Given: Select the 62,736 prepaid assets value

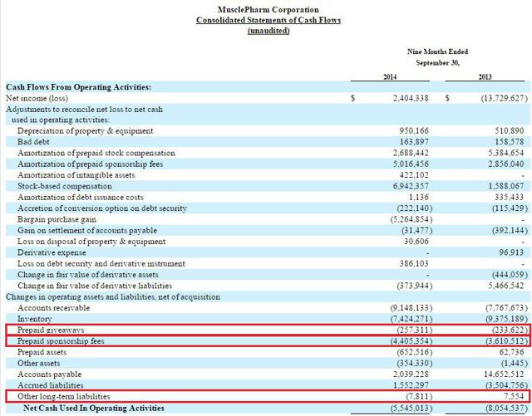Looking at the screenshot, I should (x=512, y=352).
